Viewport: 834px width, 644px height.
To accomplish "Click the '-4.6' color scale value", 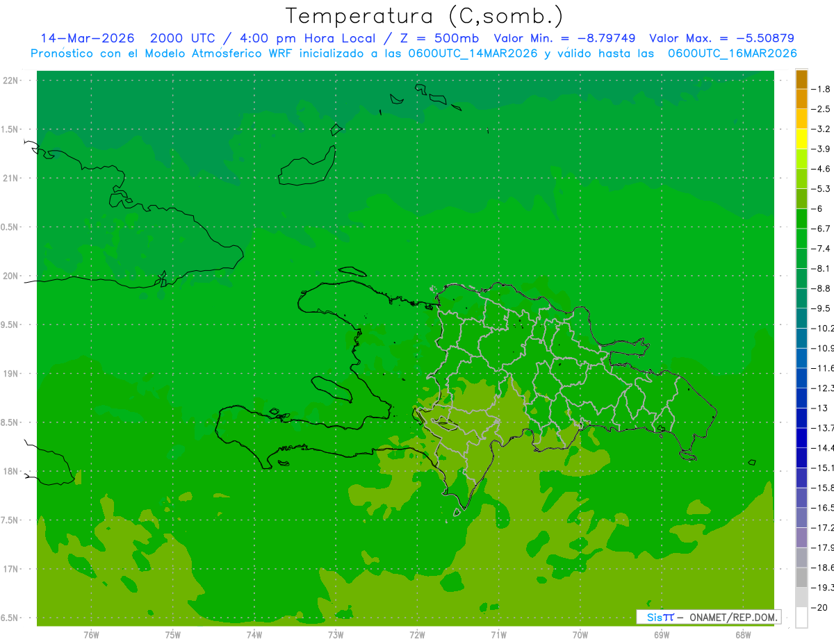I will point(821,169).
